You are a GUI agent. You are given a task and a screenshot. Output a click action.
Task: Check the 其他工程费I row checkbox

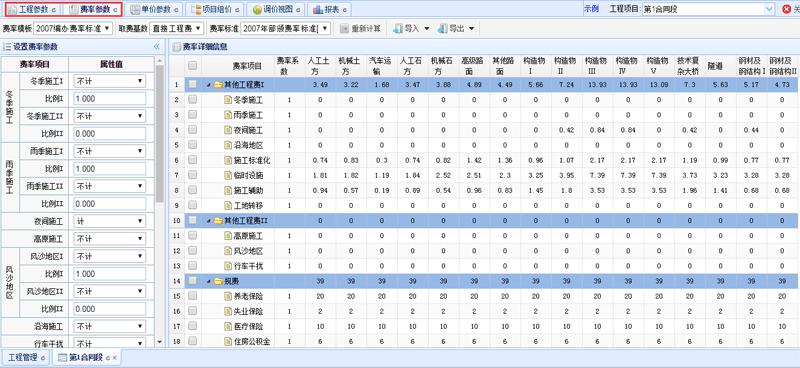pos(192,84)
